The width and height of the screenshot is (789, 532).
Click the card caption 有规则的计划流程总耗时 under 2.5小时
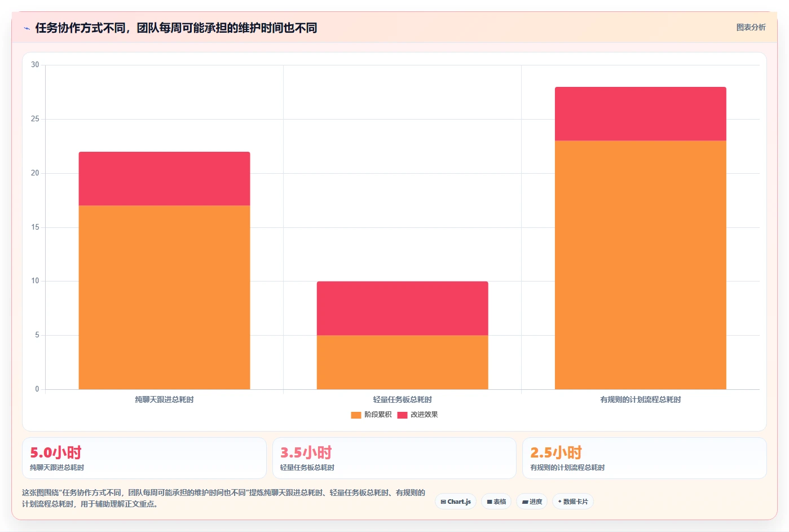[x=567, y=468]
